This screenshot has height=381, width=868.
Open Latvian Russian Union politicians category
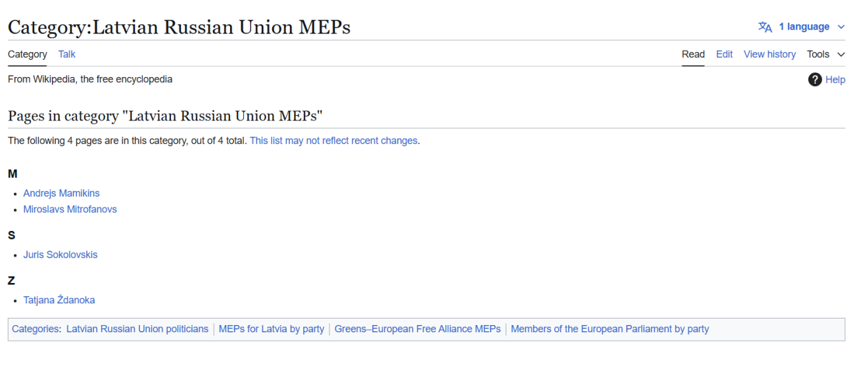coord(137,329)
